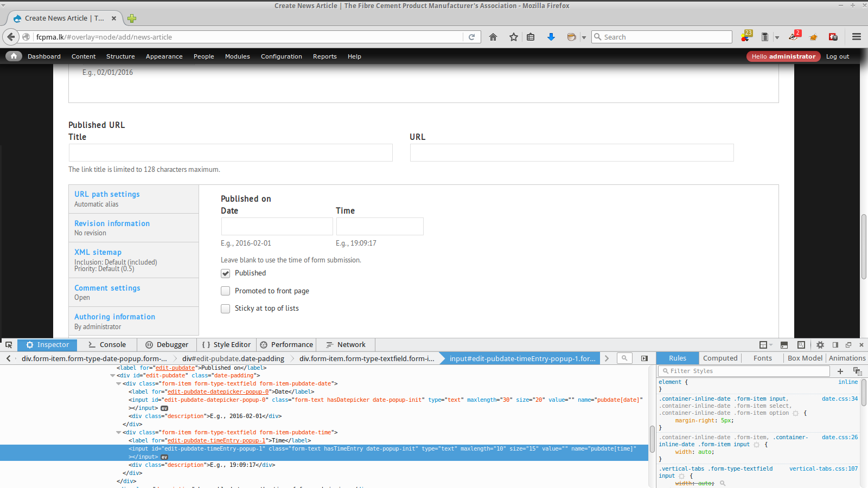
Task: Toggle pseudo-class panel icon in Rules
Action: (x=857, y=371)
